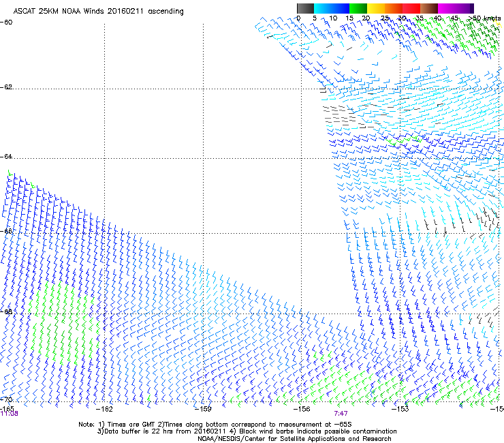Click the yellow 20–25 knots color bar segment
The height and width of the screenshot is (443, 504).
point(376,8)
